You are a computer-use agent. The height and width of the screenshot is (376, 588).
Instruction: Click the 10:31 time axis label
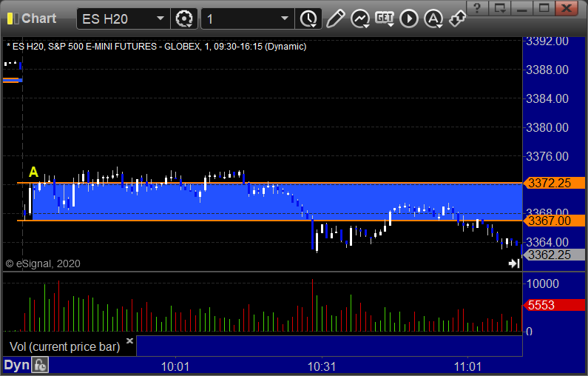coord(322,366)
